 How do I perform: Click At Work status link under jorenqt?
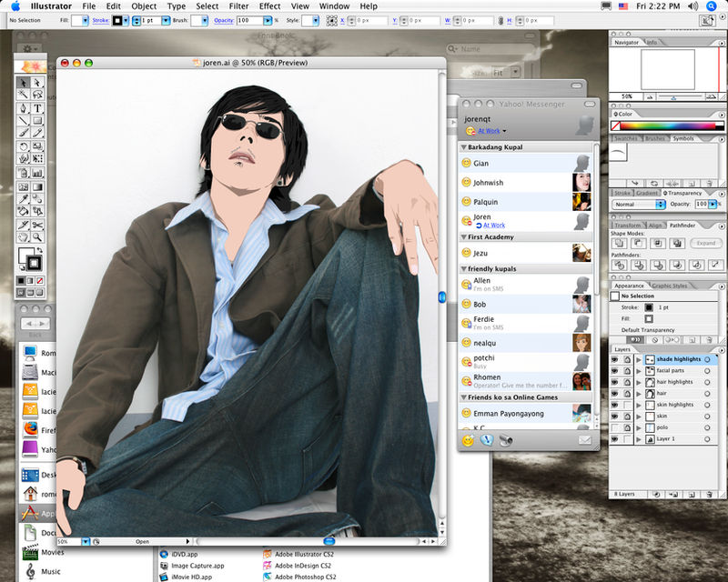coord(489,131)
